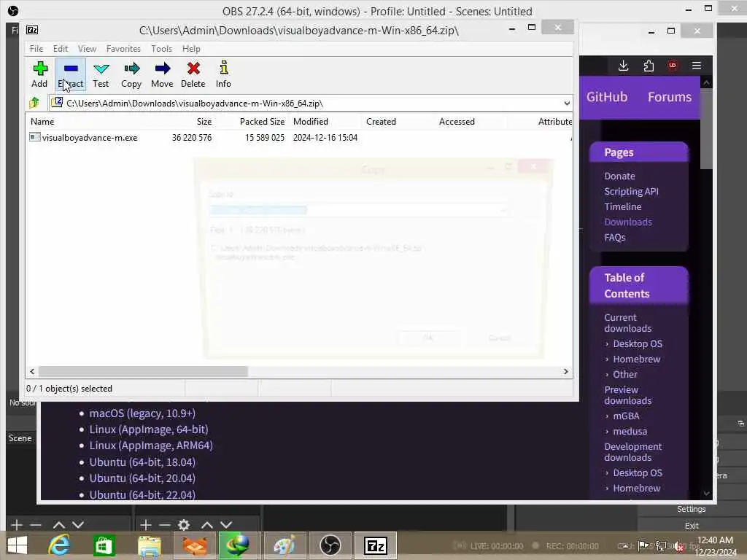
Task: Open the browser hamburger menu
Action: click(697, 66)
